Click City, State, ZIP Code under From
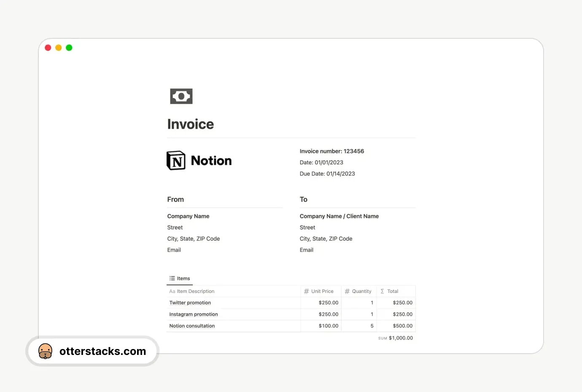 [x=194, y=239]
